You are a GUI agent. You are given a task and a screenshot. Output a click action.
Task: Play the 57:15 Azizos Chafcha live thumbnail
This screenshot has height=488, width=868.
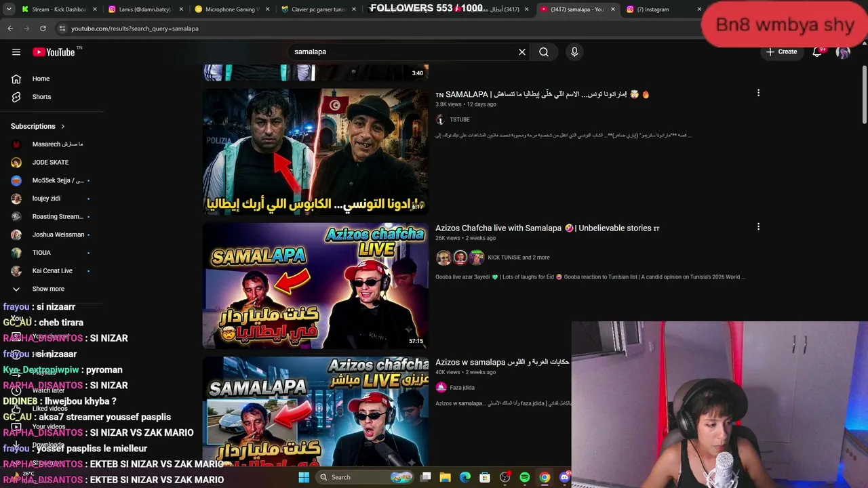click(x=315, y=286)
